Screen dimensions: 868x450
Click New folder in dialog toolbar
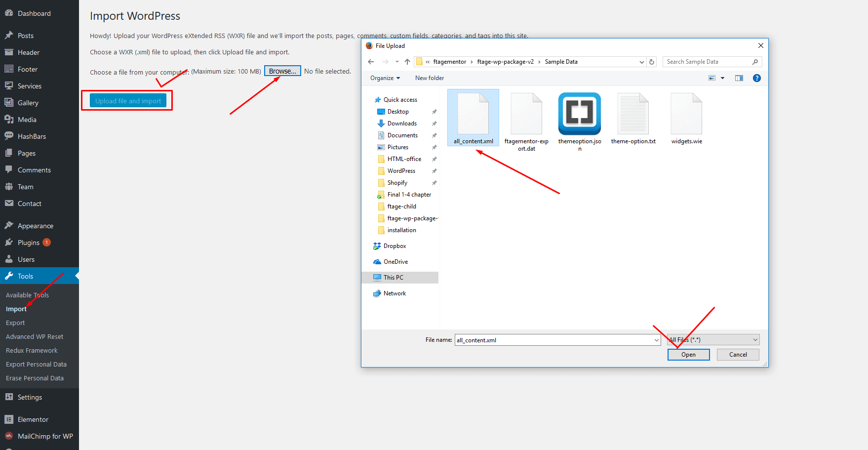point(430,78)
